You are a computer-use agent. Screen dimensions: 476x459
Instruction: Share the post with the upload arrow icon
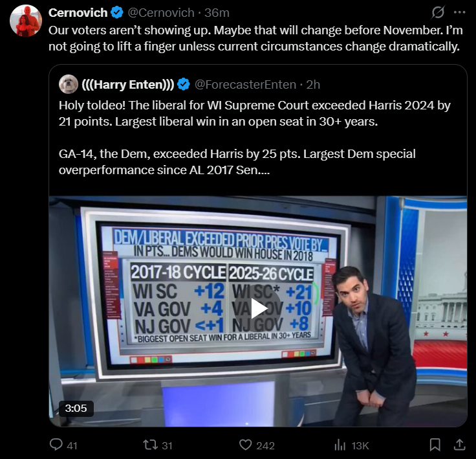[x=460, y=445]
